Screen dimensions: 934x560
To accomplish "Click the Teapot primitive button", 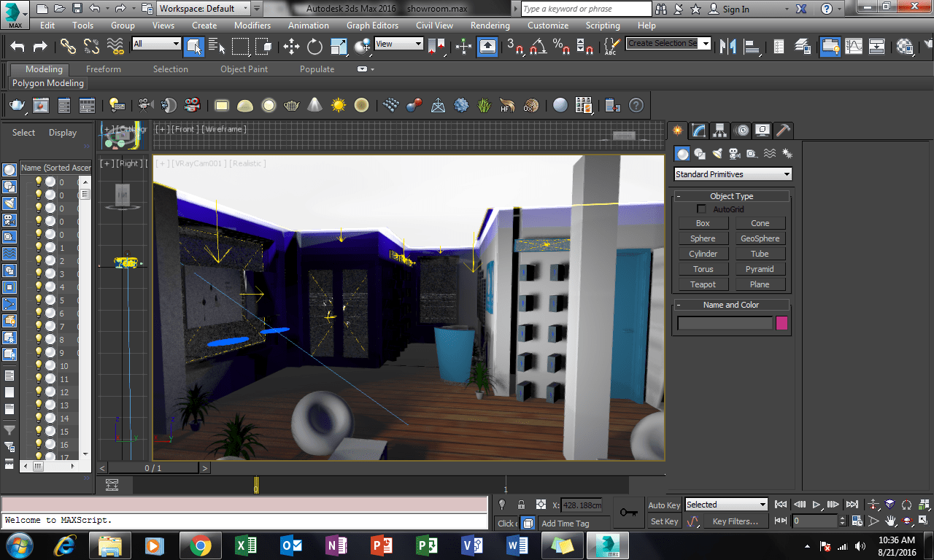I will coord(703,284).
